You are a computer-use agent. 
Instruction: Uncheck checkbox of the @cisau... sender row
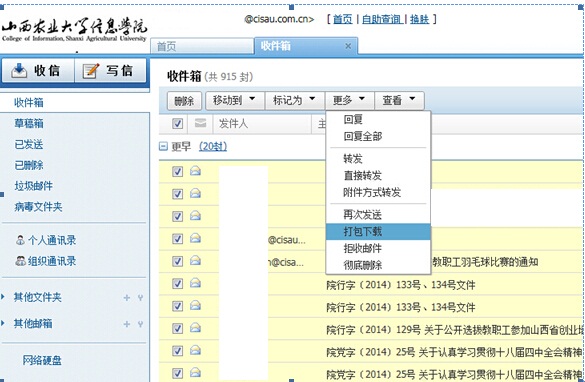tap(178, 239)
